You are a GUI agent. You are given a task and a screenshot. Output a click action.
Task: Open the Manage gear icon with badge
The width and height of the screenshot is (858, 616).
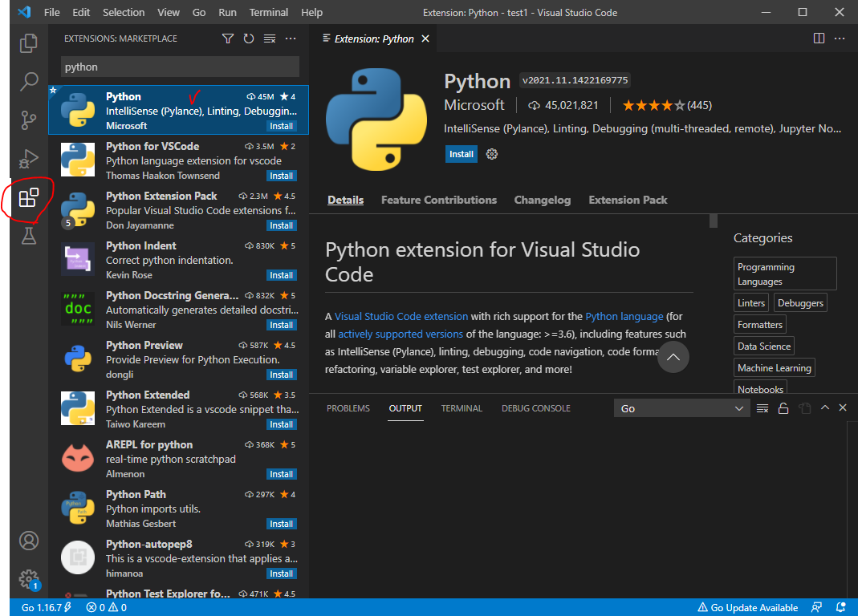pyautogui.click(x=28, y=579)
